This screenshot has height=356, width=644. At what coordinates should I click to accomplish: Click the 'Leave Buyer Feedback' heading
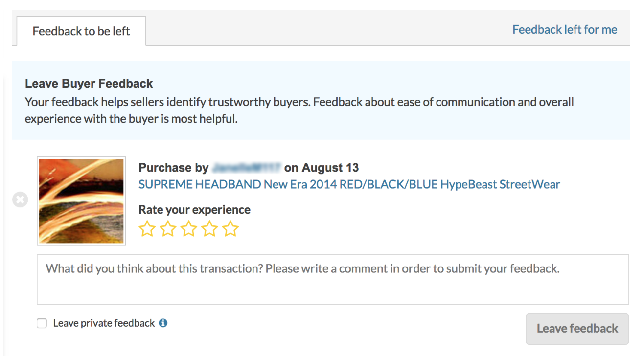click(x=89, y=84)
